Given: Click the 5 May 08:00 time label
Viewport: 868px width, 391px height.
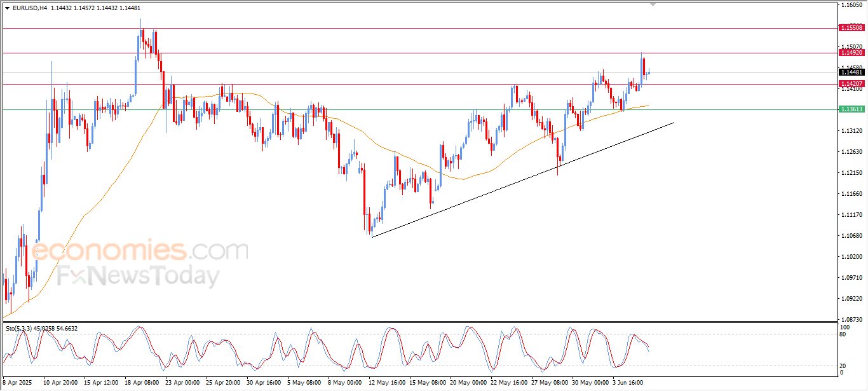Looking at the screenshot, I should point(304,383).
